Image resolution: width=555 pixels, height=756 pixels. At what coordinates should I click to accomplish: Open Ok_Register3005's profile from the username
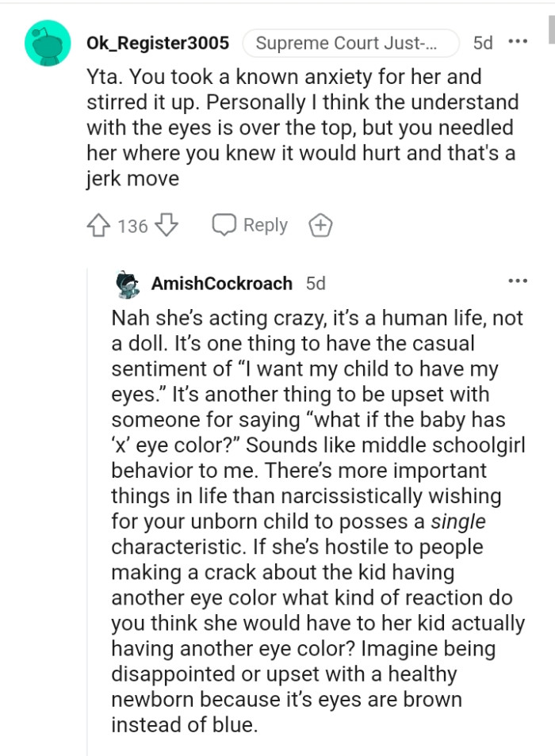pyautogui.click(x=157, y=44)
